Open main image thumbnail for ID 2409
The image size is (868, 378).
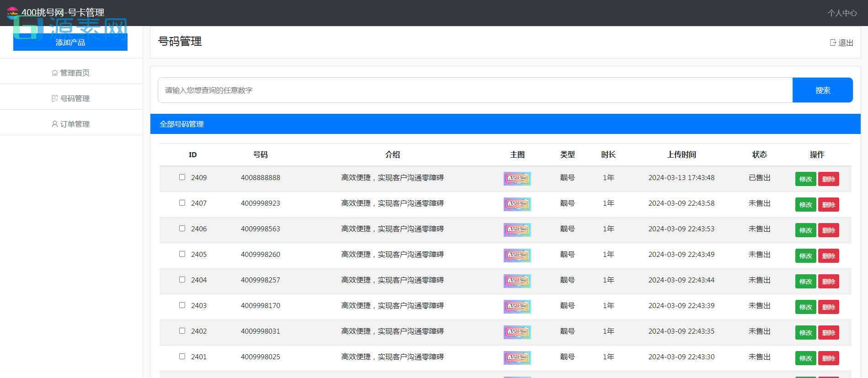517,179
